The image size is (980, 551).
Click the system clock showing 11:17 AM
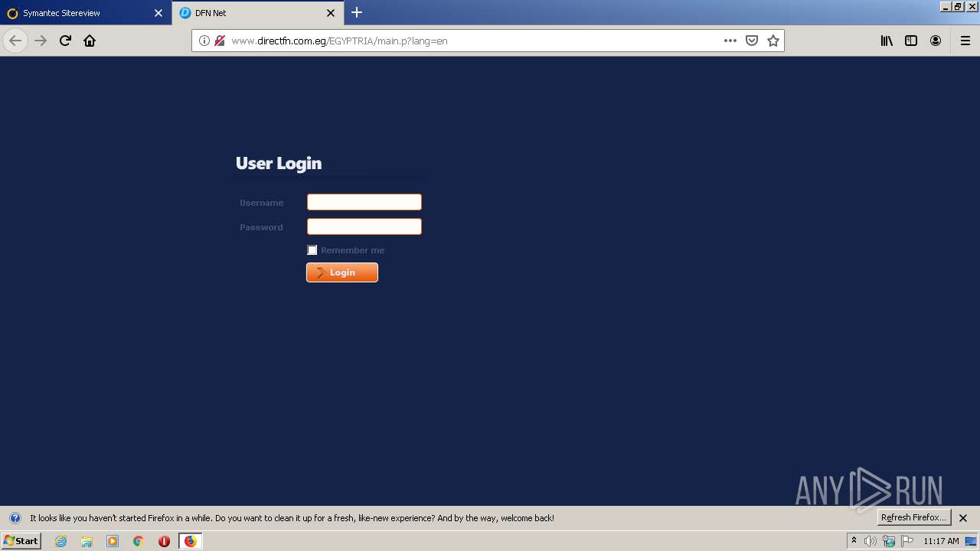(x=941, y=541)
